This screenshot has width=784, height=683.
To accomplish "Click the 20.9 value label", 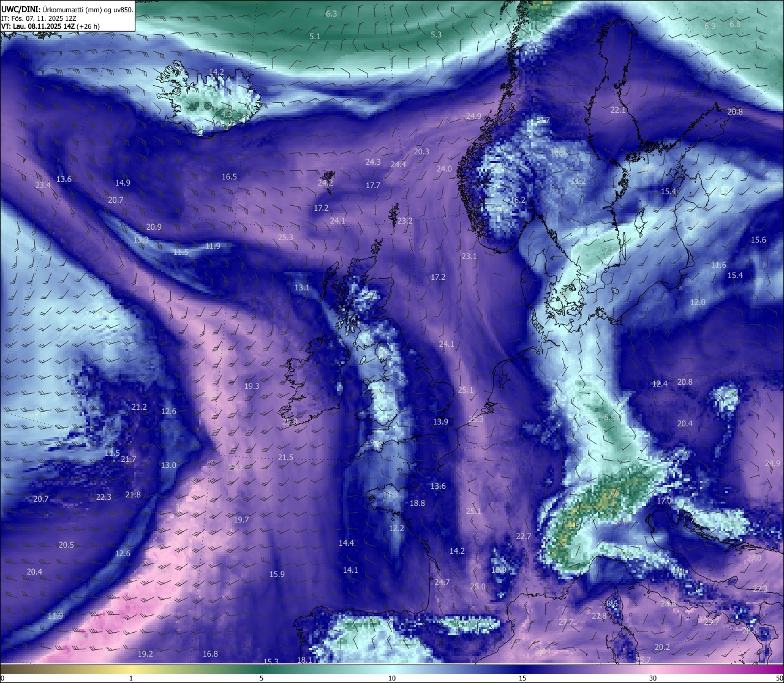I will coord(154,227).
